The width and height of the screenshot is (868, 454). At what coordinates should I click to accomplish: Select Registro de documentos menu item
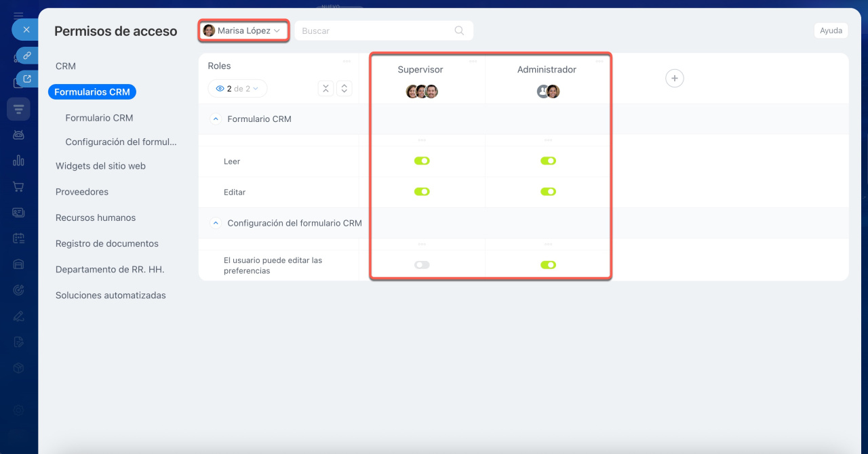[107, 243]
